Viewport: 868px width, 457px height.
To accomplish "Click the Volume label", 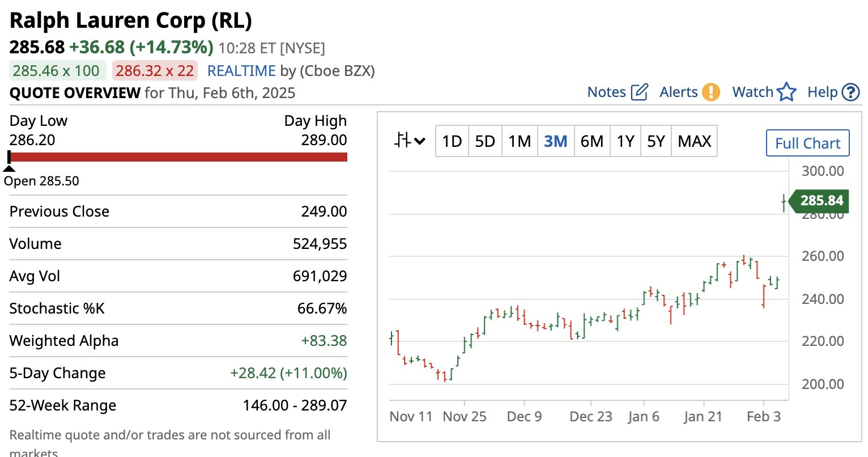I will [x=36, y=244].
